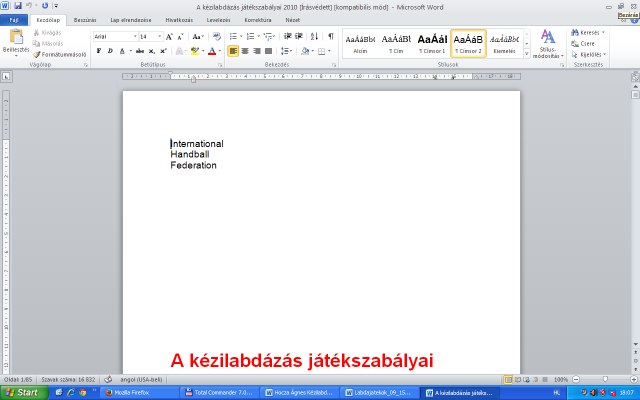
Task: Switch to print layout view in status bar
Action: coord(508,380)
